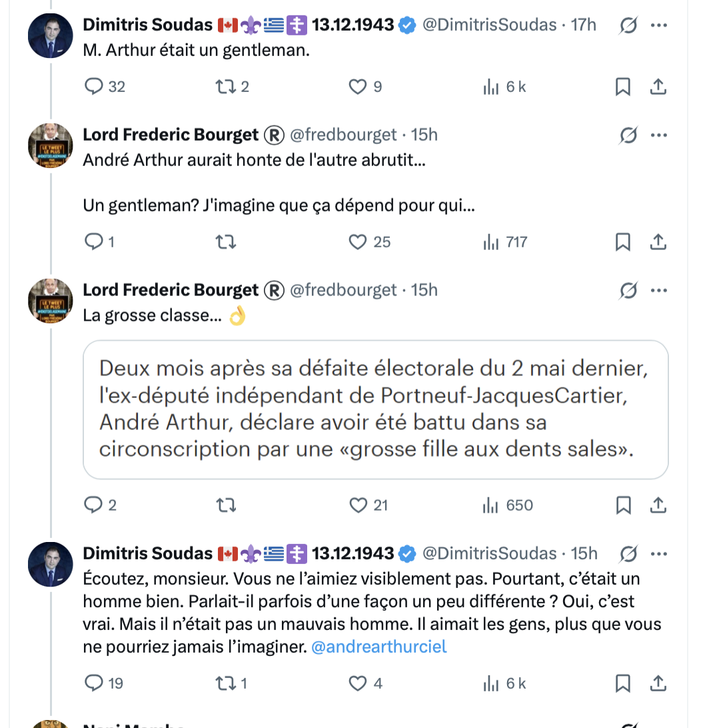Open more options on the "La grosse classe" tweet
The width and height of the screenshot is (701, 728).
click(x=658, y=291)
